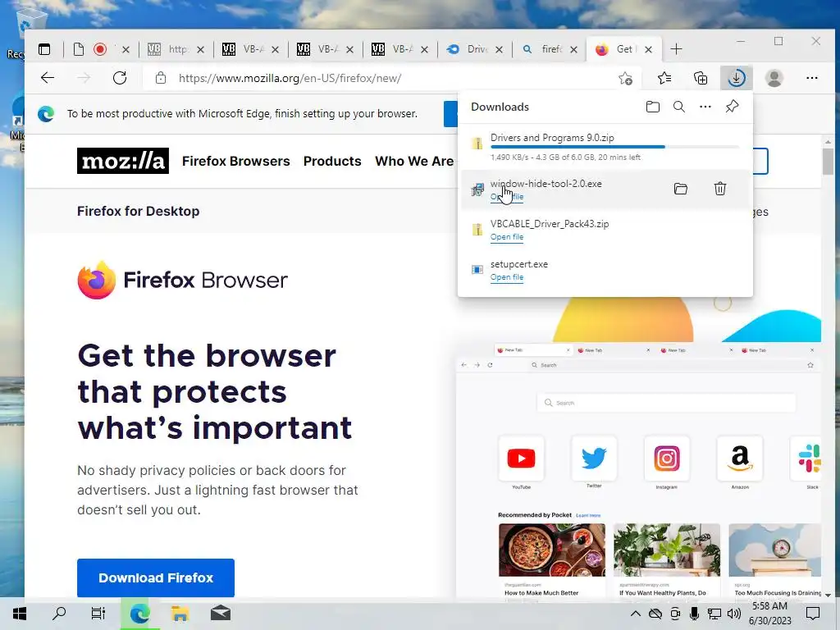Click the setupcert.exe filename

tap(519, 264)
